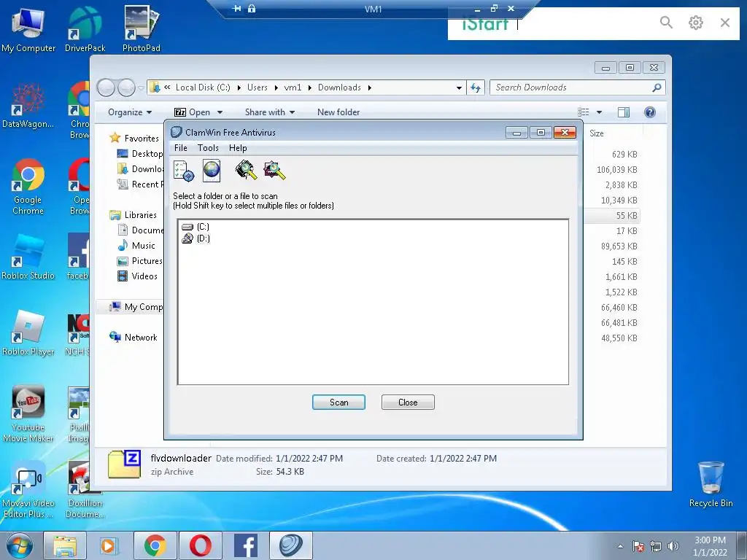Open the iStart settings gear icon
747x560 pixels.
coord(695,22)
